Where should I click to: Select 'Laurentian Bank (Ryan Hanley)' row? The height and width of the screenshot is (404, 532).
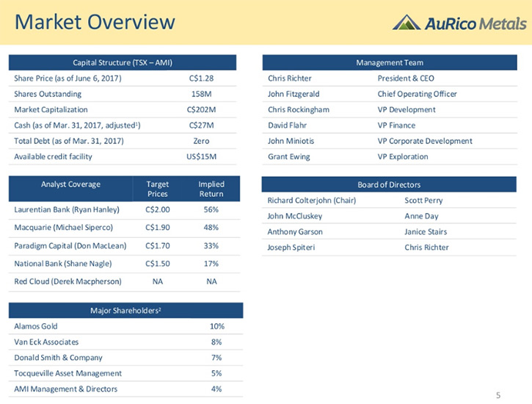[x=124, y=210]
